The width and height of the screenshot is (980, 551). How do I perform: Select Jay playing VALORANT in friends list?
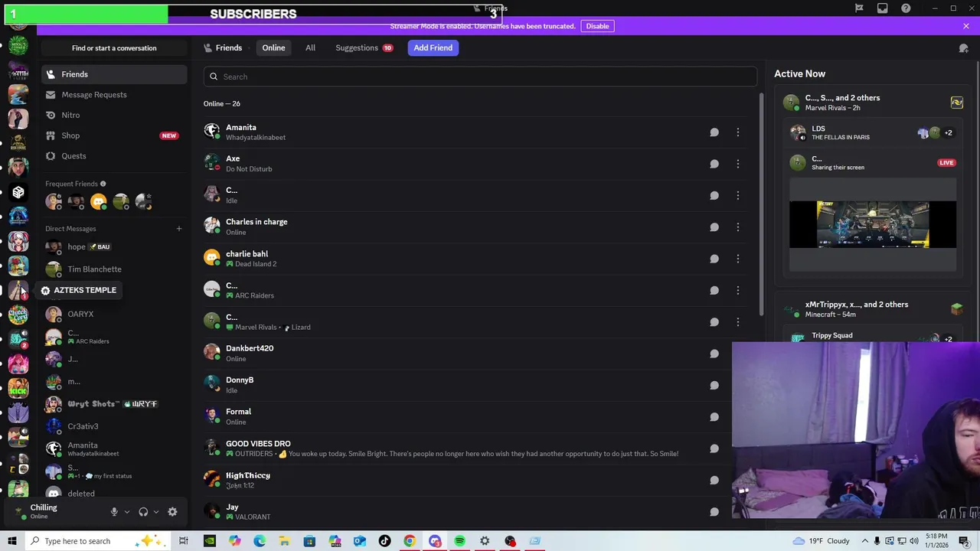(x=475, y=512)
